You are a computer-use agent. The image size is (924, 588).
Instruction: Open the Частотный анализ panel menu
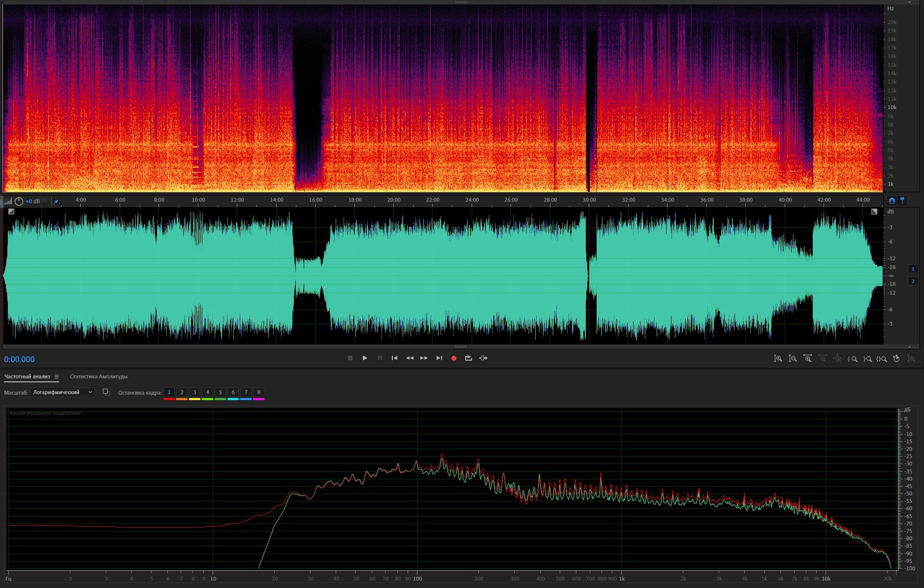click(x=57, y=377)
